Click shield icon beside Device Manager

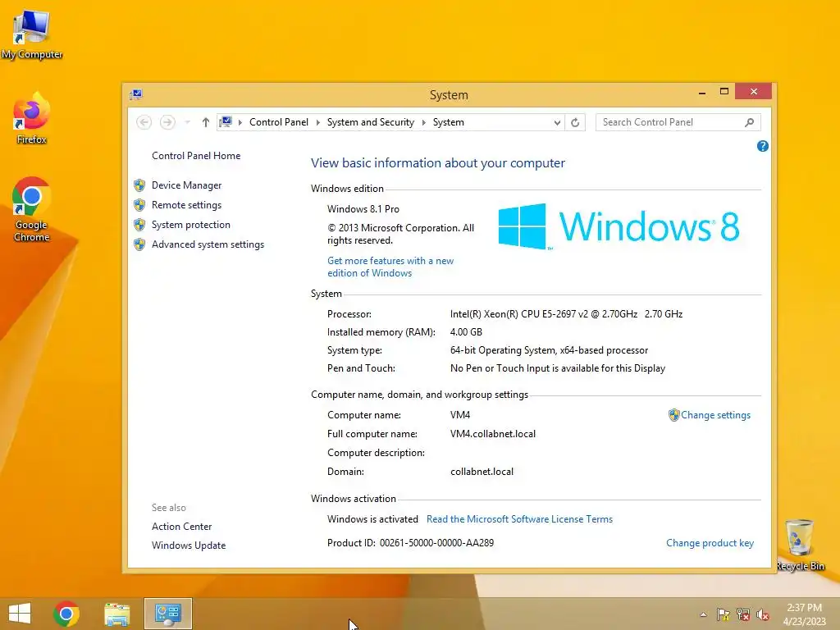(139, 185)
